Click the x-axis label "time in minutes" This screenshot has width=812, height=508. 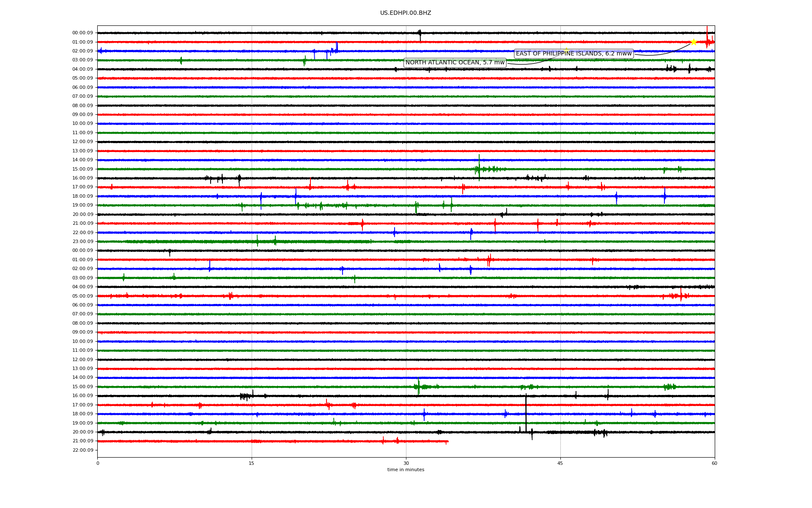[x=406, y=470]
